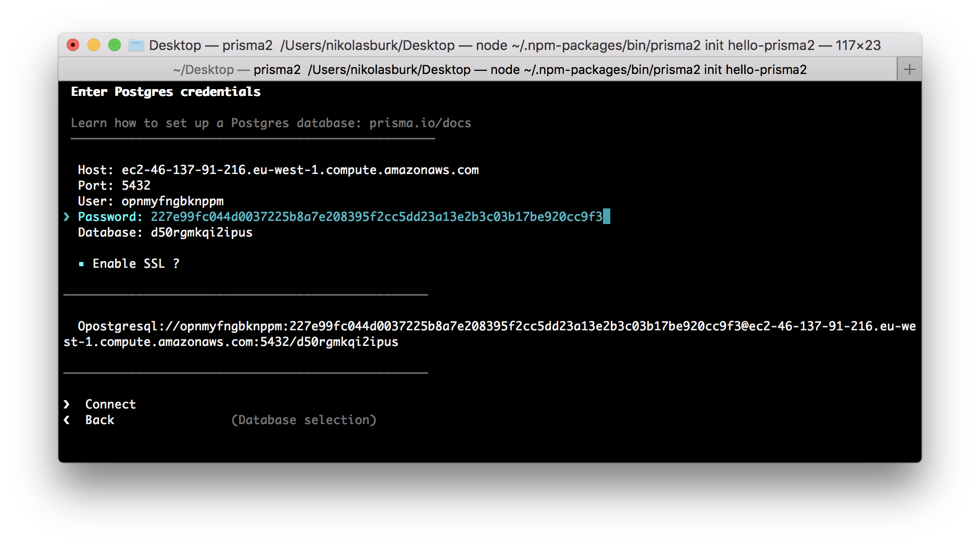Image resolution: width=980 pixels, height=546 pixels.
Task: Click the yellow minimize circle
Action: pos(94,45)
